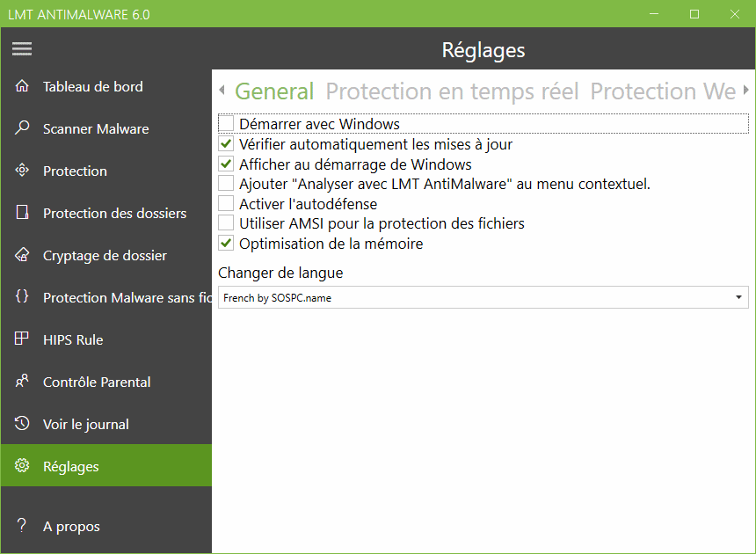Click the Protection des dossiers folder icon

(22, 212)
